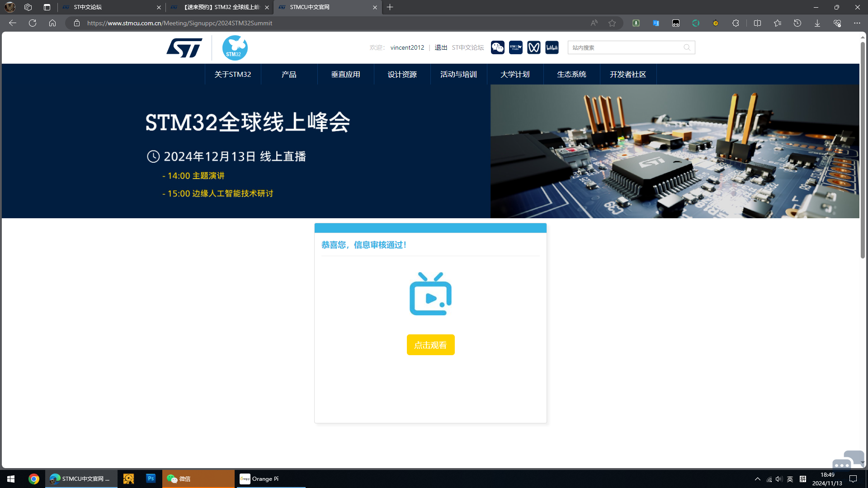Open the chat bubble widget icon
Image resolution: width=868 pixels, height=488 pixels.
(848, 460)
